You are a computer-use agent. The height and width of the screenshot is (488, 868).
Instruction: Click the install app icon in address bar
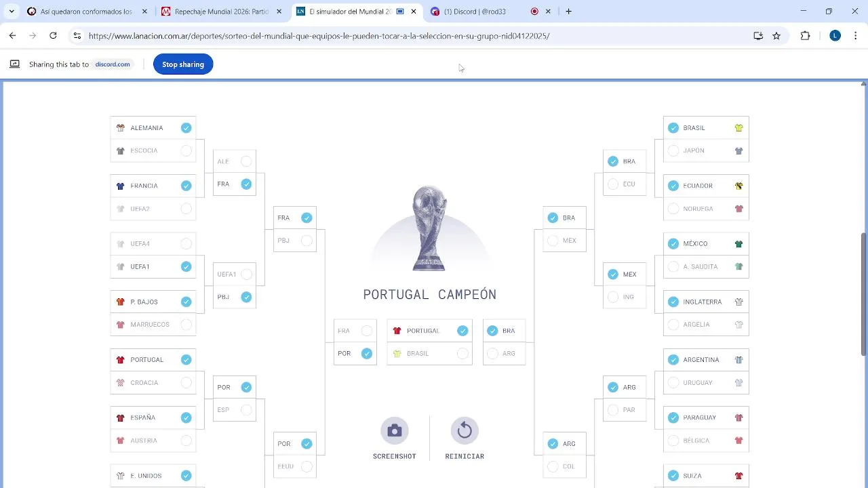click(x=758, y=36)
